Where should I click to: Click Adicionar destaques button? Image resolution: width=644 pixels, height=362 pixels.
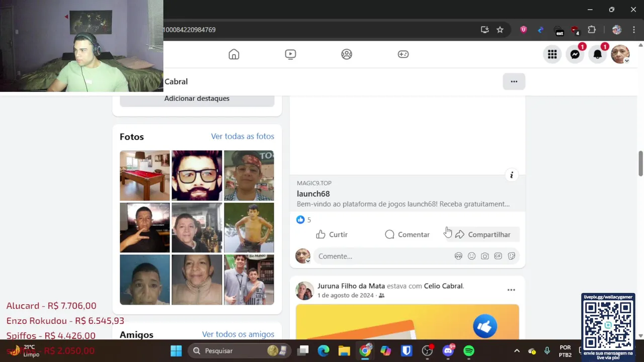[197, 99]
